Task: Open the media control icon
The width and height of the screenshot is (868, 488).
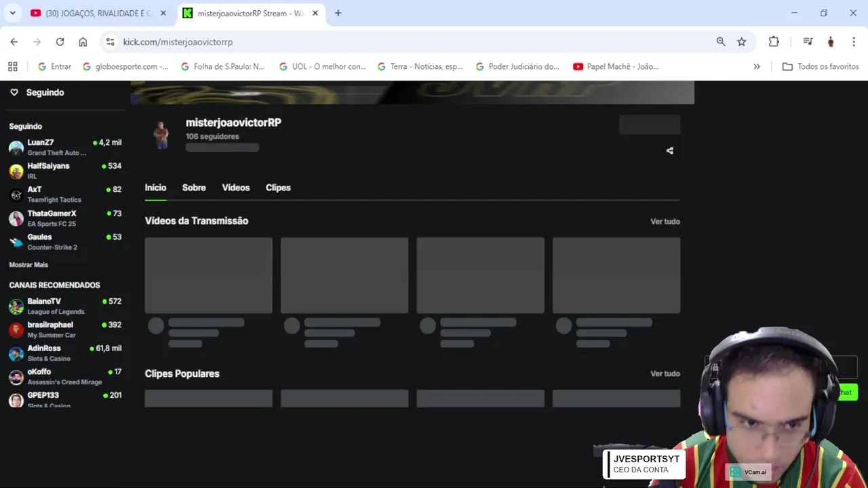Action: 808,42
